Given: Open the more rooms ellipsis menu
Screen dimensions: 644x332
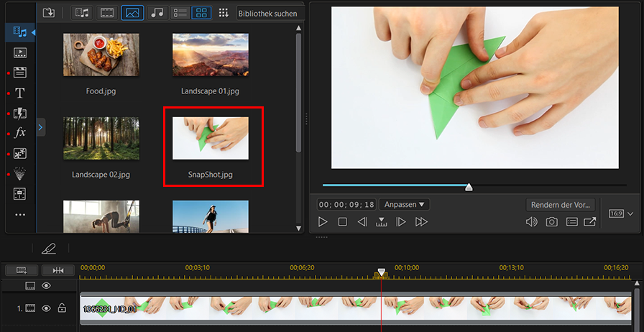Looking at the screenshot, I should [20, 214].
